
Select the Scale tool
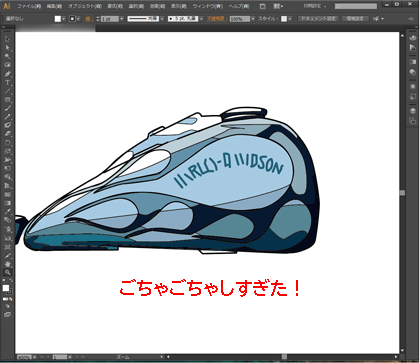pos(7,152)
